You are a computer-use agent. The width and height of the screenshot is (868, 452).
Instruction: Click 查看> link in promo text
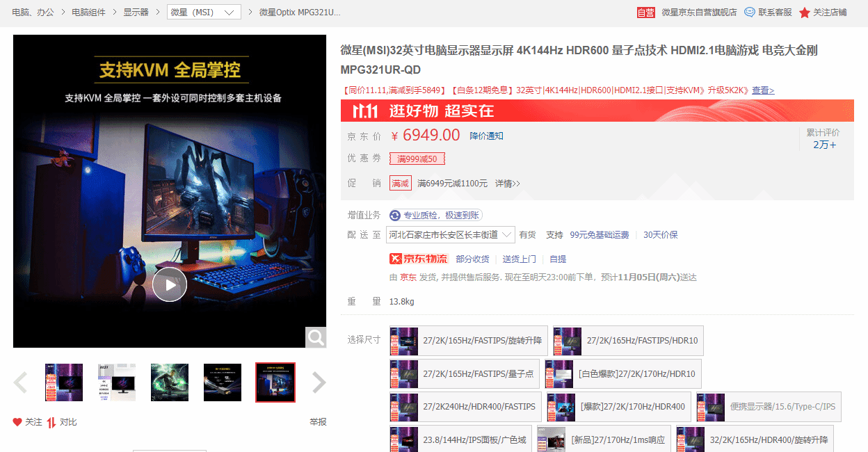[763, 90]
